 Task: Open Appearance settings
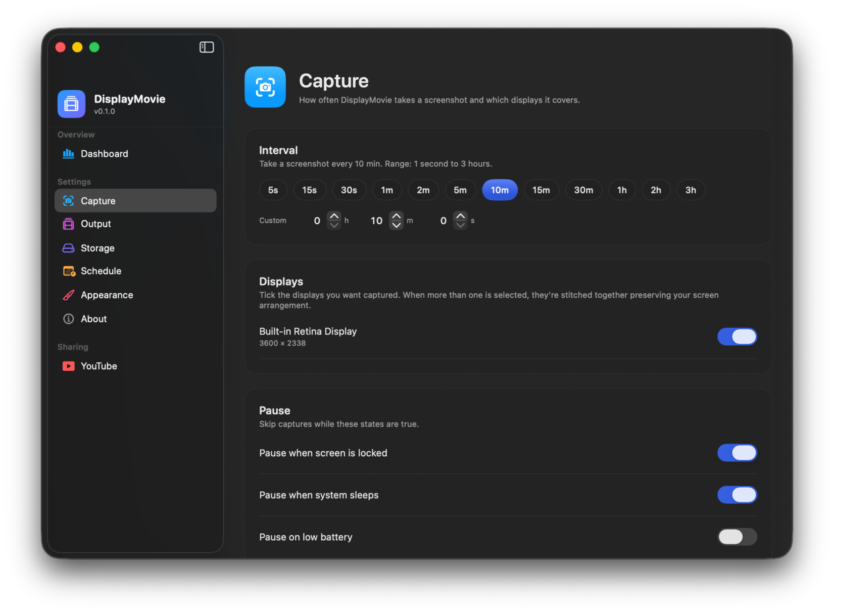135,295
